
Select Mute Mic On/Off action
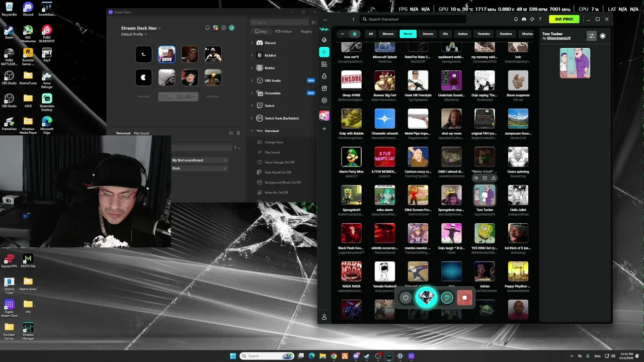click(276, 193)
